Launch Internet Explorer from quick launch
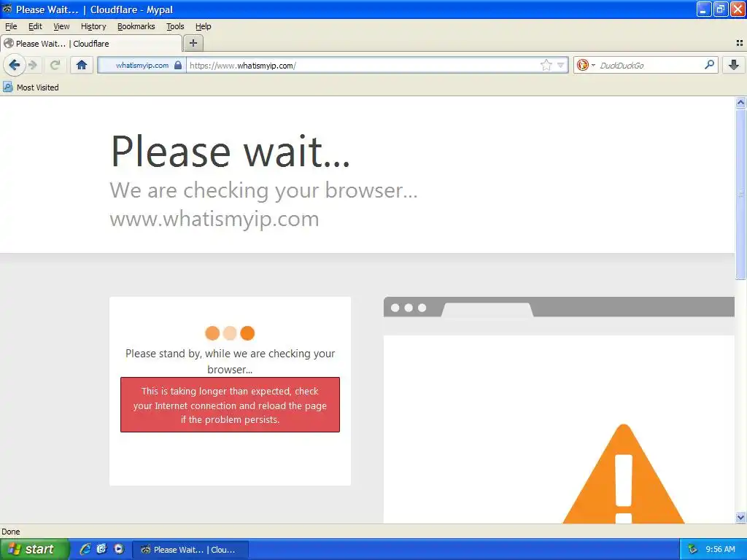 click(85, 549)
